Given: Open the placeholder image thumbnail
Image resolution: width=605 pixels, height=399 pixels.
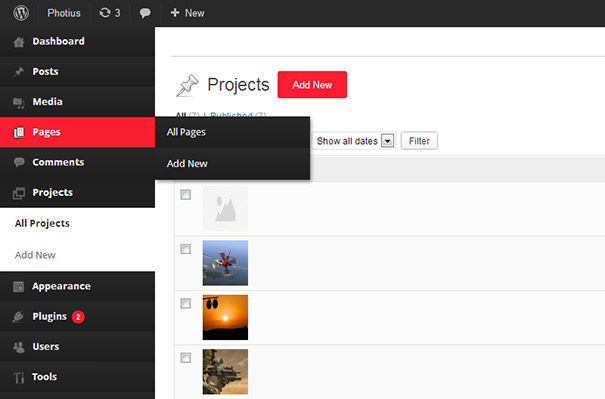Looking at the screenshot, I should [x=225, y=208].
